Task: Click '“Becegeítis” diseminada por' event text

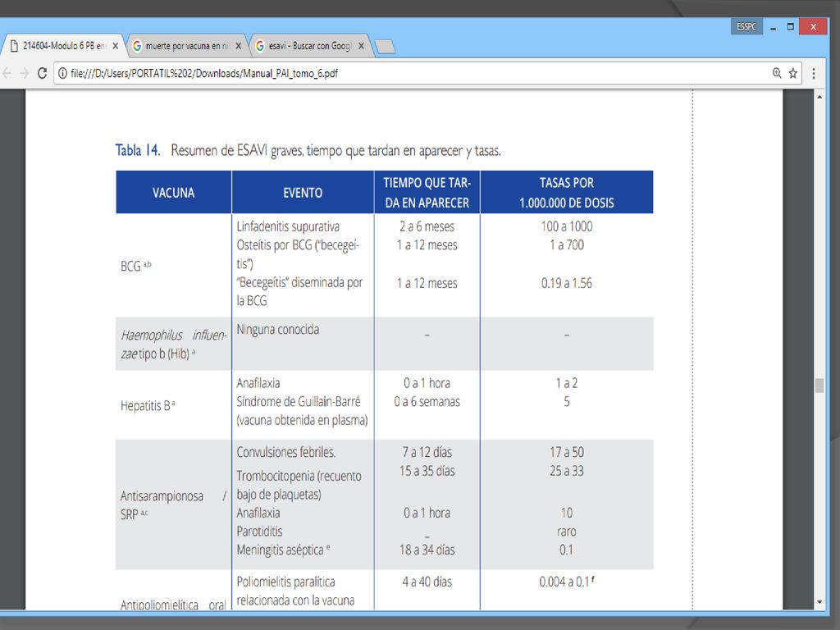Action: pyautogui.click(x=299, y=283)
